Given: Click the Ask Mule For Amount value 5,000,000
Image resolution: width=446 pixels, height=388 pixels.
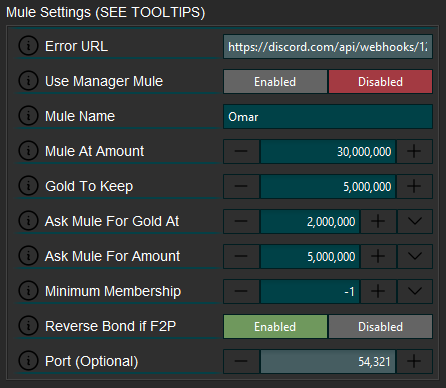Looking at the screenshot, I should click(310, 256).
